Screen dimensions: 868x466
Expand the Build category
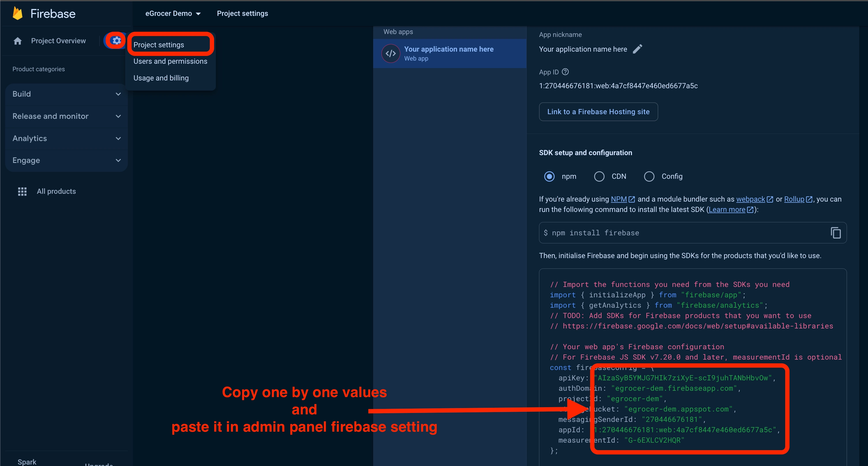[x=66, y=94]
